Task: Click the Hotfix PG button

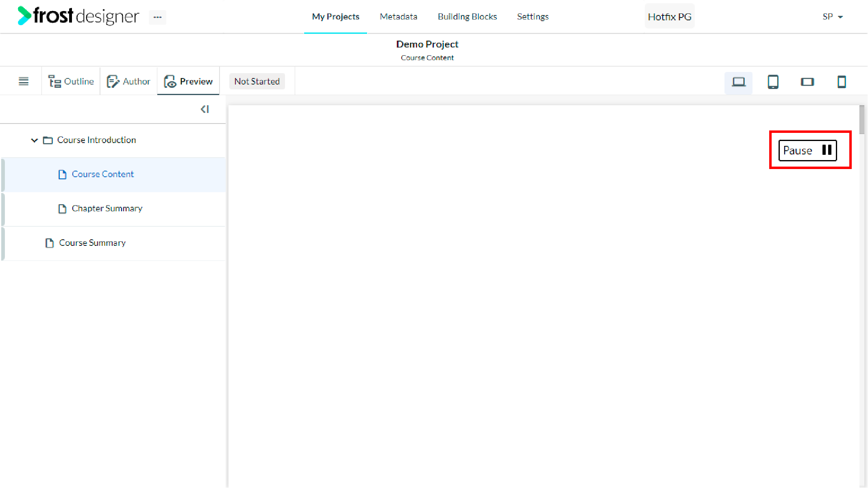Action: (x=670, y=17)
